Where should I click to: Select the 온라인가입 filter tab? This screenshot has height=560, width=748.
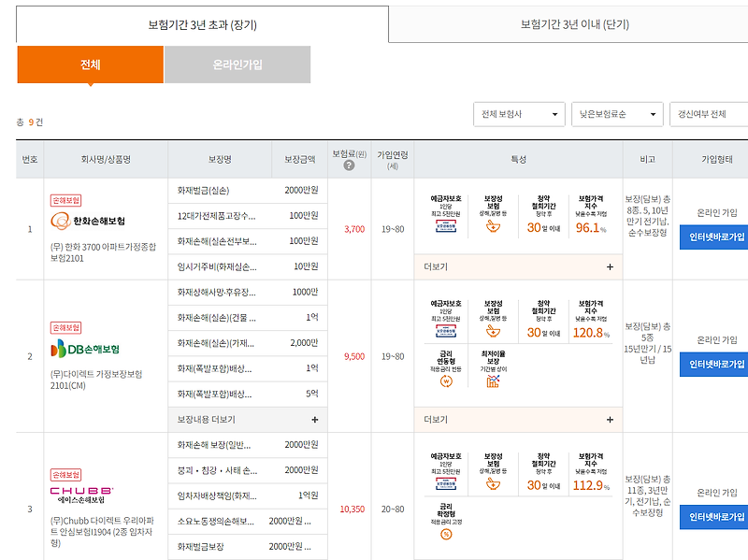tap(237, 65)
